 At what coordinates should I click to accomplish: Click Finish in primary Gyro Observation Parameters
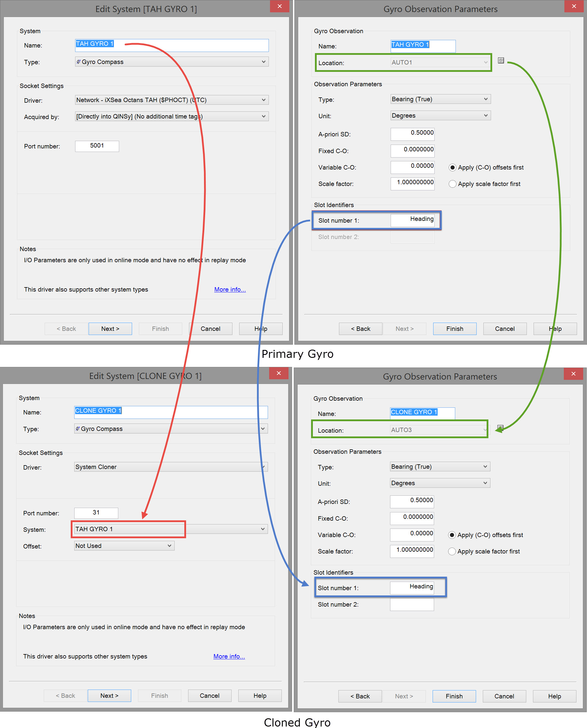454,329
